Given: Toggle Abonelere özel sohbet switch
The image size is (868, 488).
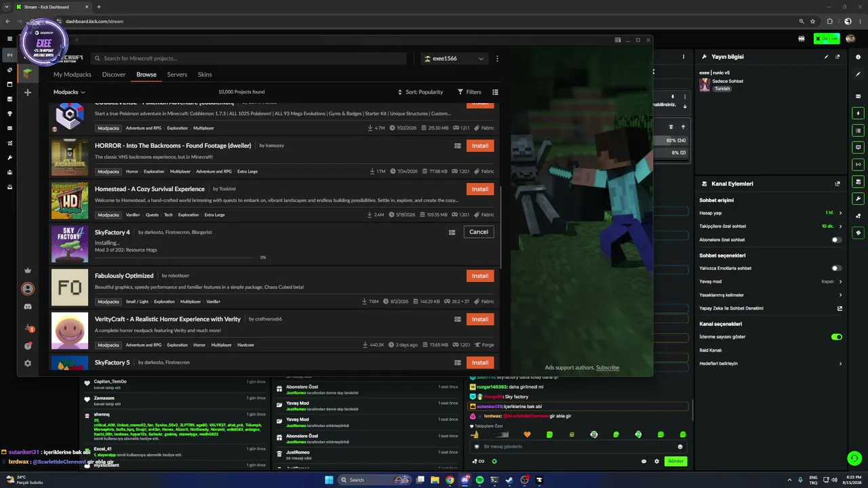Looking at the screenshot, I should (836, 240).
